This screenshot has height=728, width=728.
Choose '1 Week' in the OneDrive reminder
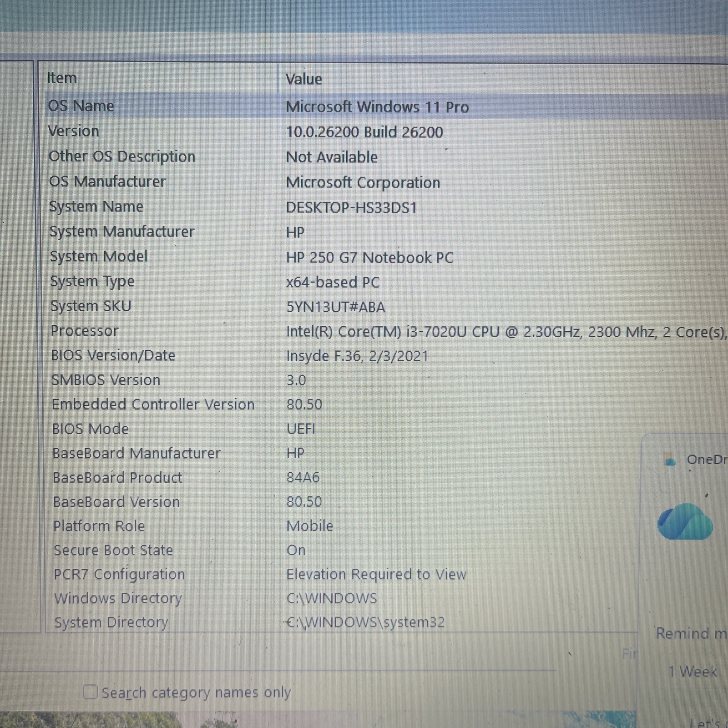tap(693, 672)
